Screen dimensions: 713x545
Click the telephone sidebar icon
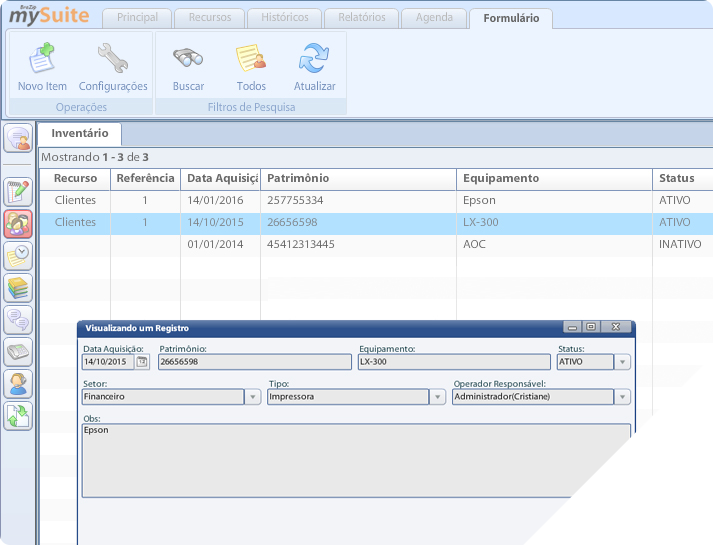point(18,351)
